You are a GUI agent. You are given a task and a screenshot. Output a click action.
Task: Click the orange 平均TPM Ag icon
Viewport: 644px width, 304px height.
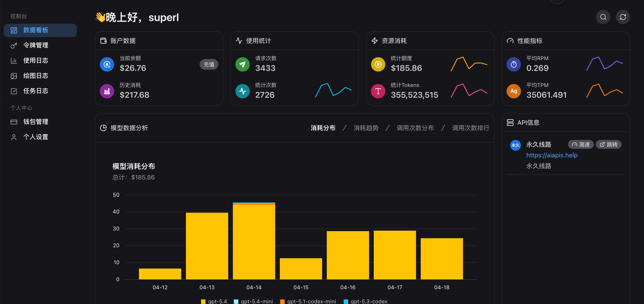pos(514,91)
